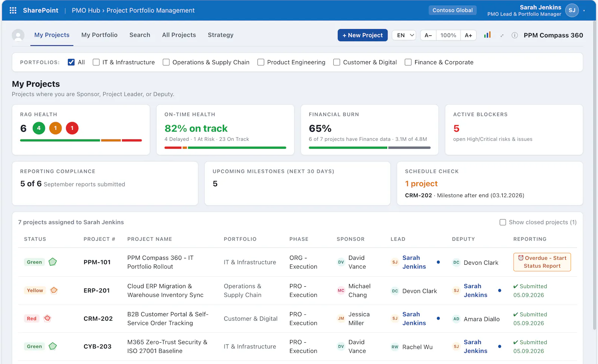Screen dimensions: 598x364
Task: Click the + New Project button
Action: coord(363,35)
